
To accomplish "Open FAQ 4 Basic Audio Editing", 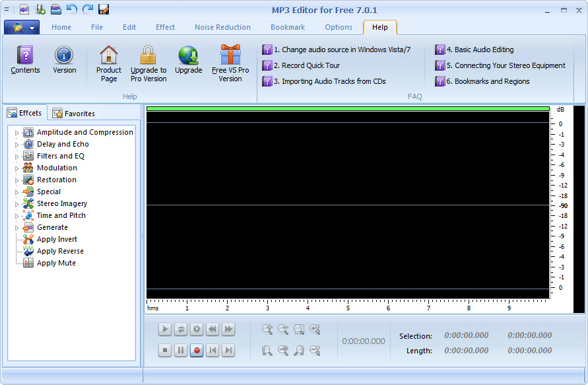I will click(474, 50).
